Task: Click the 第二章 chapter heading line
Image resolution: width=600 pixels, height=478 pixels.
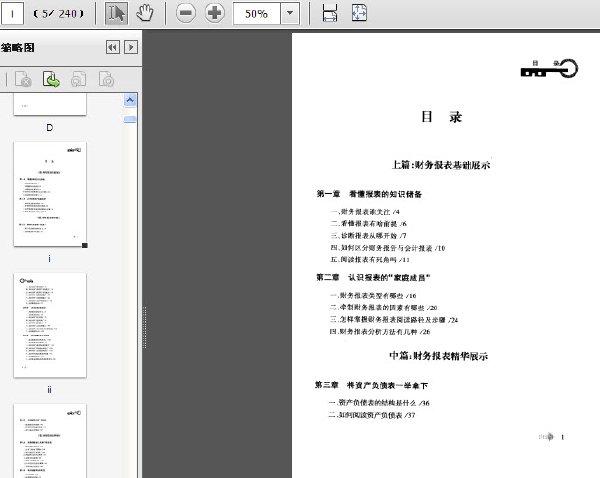Action: point(373,277)
